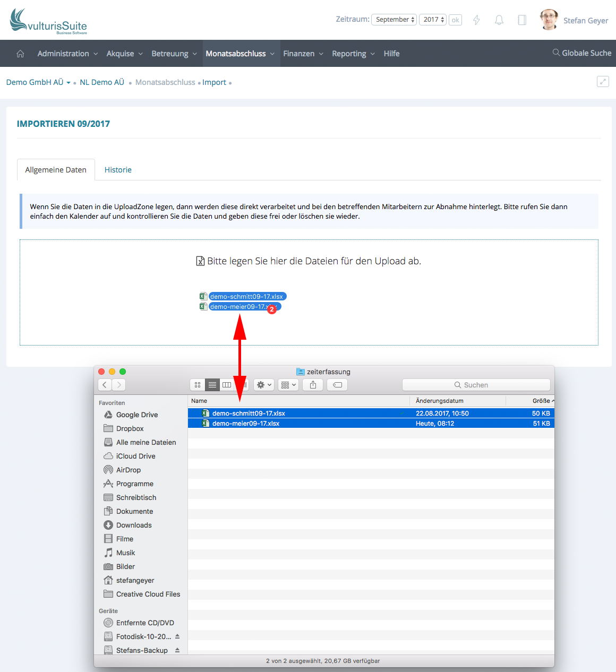Open the Monatsabschluss menu
Viewport: 616px width, 672px height.
pyautogui.click(x=240, y=54)
